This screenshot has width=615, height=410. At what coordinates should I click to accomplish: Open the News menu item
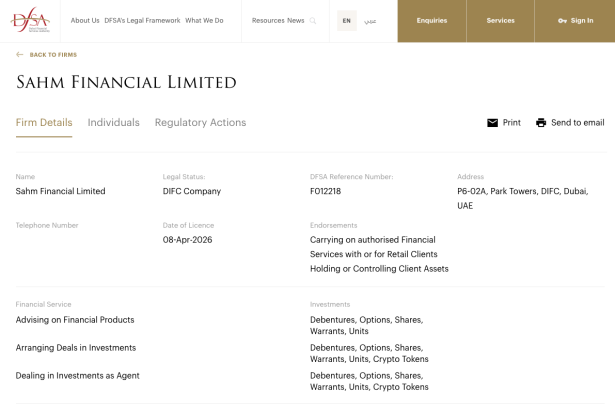pyautogui.click(x=295, y=20)
